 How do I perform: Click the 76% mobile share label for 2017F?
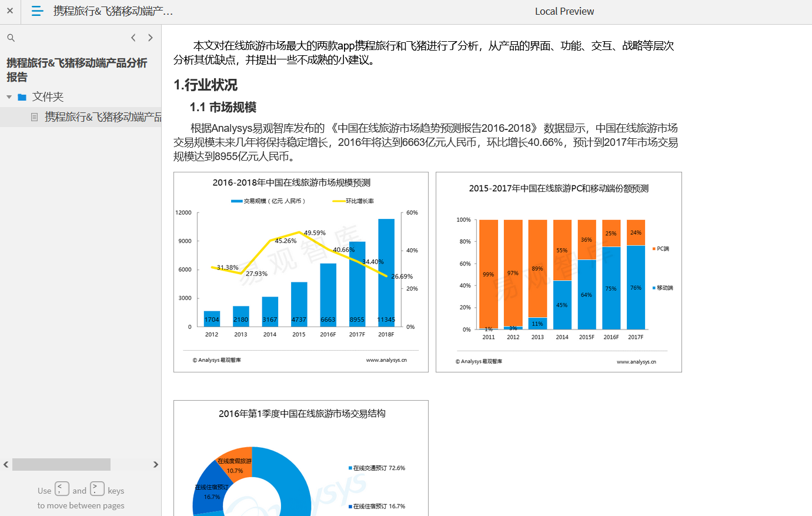[x=636, y=288]
